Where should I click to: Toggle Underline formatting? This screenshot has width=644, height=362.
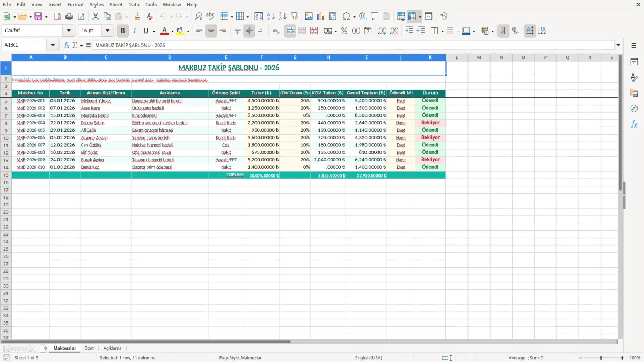(x=145, y=31)
